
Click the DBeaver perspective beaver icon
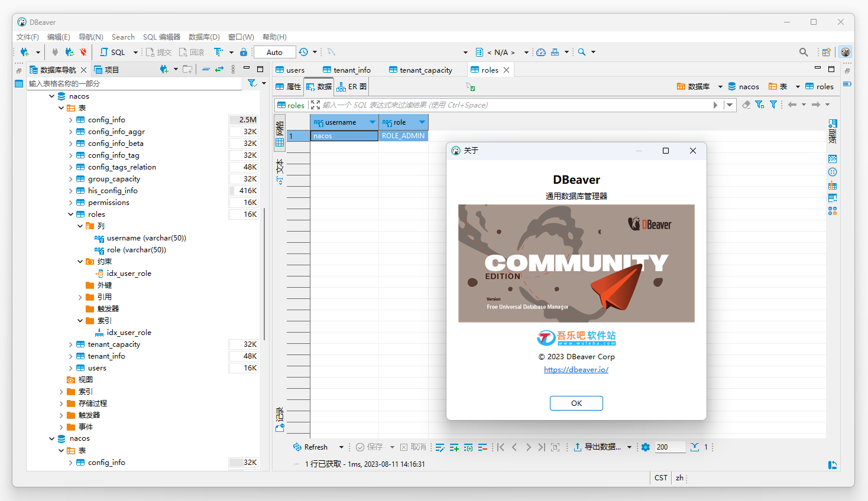pos(846,52)
